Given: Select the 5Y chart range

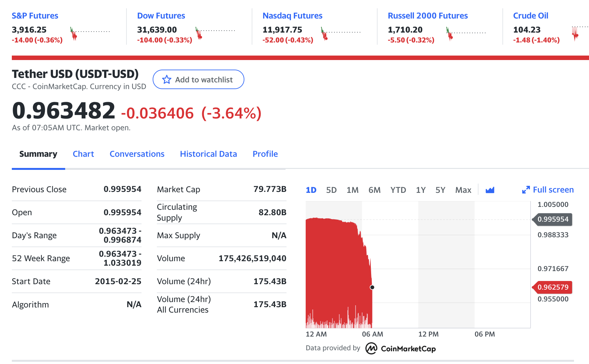Looking at the screenshot, I should click(x=440, y=190).
